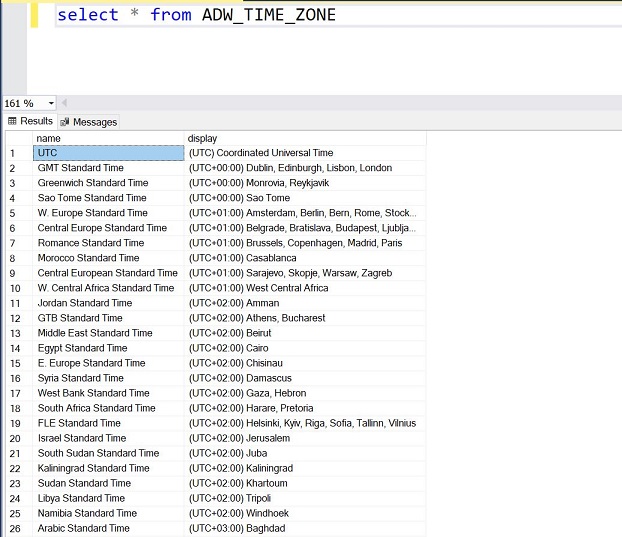The image size is (622, 537).
Task: Select 'W. Central Africa Standard Time' cell
Action: tap(109, 288)
